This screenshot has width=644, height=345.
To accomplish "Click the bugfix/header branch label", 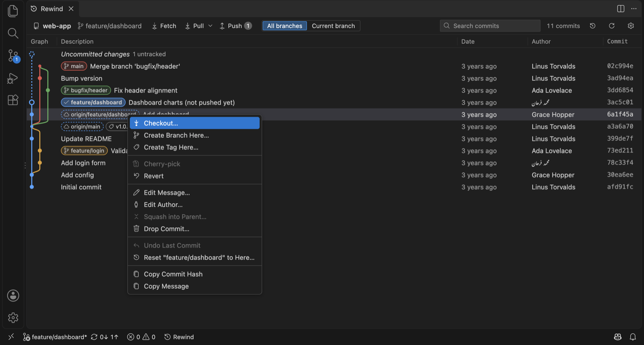I will click(x=86, y=90).
